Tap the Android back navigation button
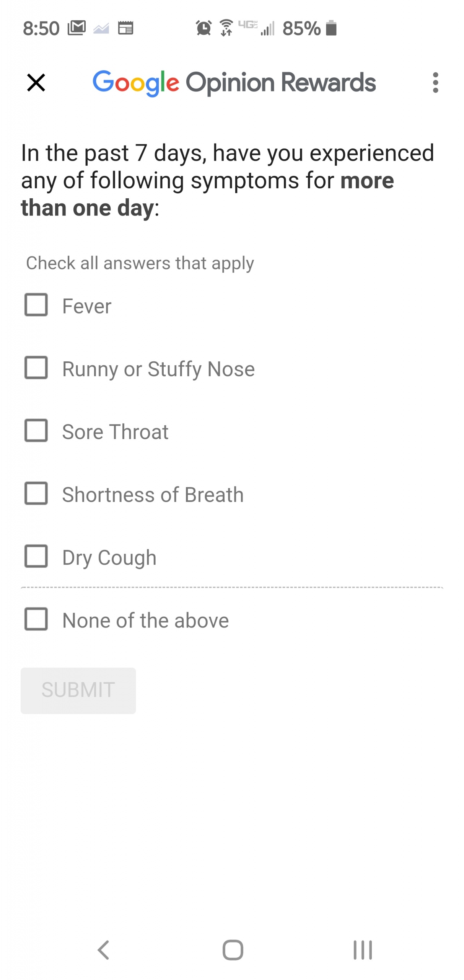Screen dimensions: 464x980 (104, 949)
